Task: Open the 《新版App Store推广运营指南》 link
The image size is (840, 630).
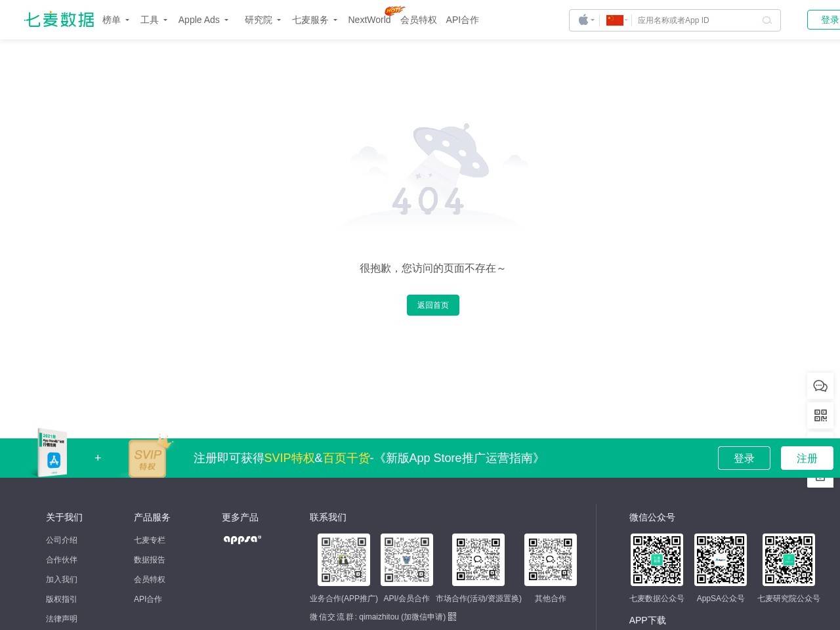Action: (459, 458)
